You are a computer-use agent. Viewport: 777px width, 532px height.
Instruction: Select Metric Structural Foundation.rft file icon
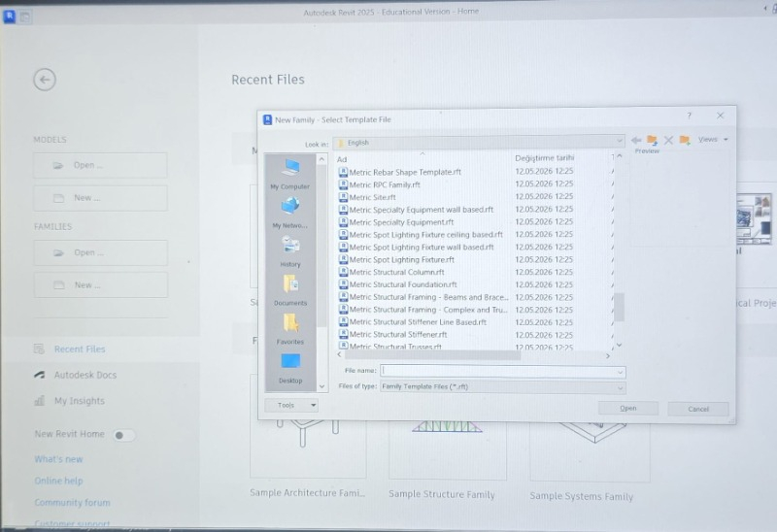(343, 284)
